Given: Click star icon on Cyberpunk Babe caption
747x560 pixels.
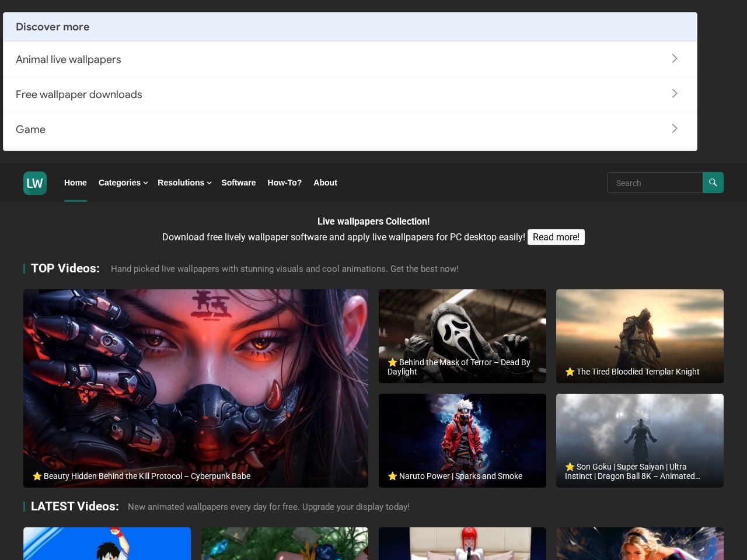Looking at the screenshot, I should point(37,476).
